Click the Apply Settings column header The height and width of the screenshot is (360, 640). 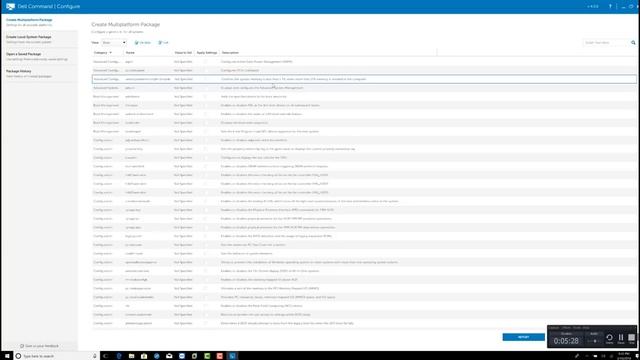207,53
